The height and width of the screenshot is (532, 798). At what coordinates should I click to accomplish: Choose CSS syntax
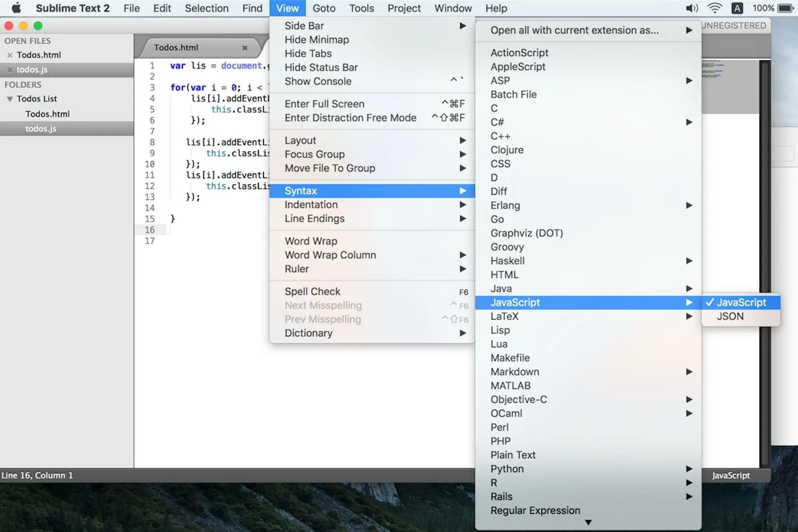pos(588,164)
